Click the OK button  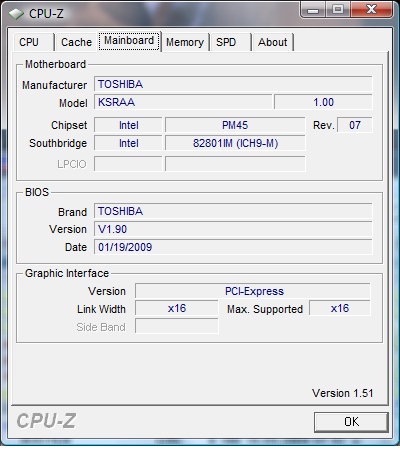pyautogui.click(x=351, y=422)
